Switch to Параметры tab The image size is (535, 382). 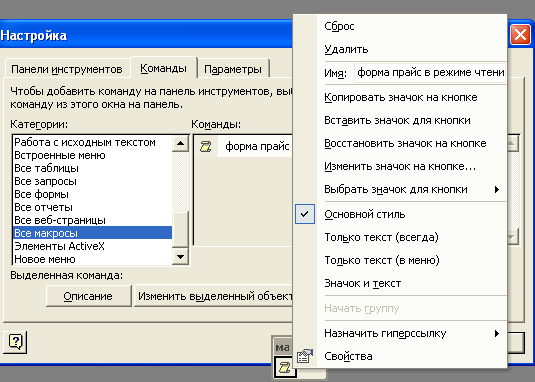233,69
